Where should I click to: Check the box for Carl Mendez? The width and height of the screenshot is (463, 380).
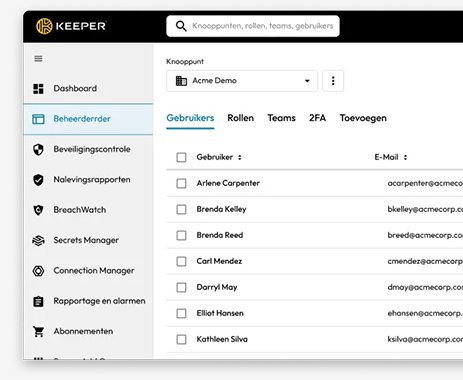[181, 261]
